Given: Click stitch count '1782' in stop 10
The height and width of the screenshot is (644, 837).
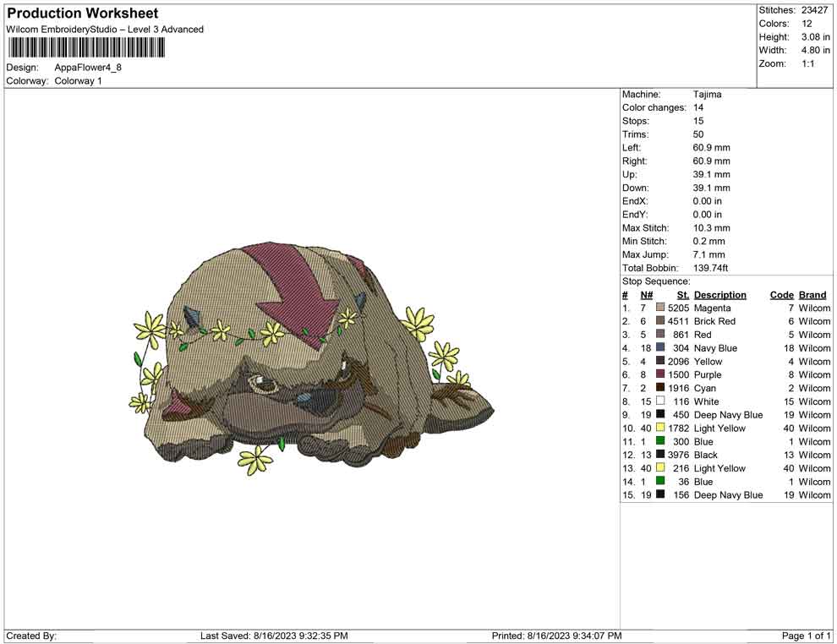Looking at the screenshot, I should [x=678, y=428].
